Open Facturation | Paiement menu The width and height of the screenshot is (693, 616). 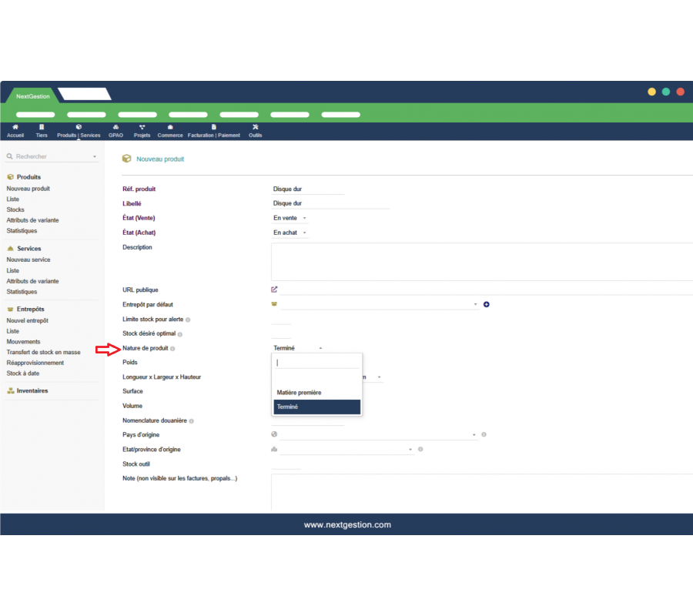pyautogui.click(x=213, y=131)
